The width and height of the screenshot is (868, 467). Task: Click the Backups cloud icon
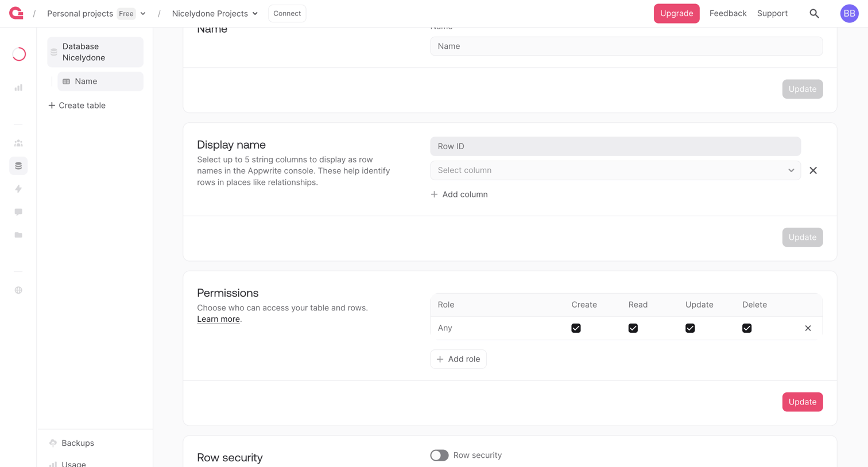[53, 443]
